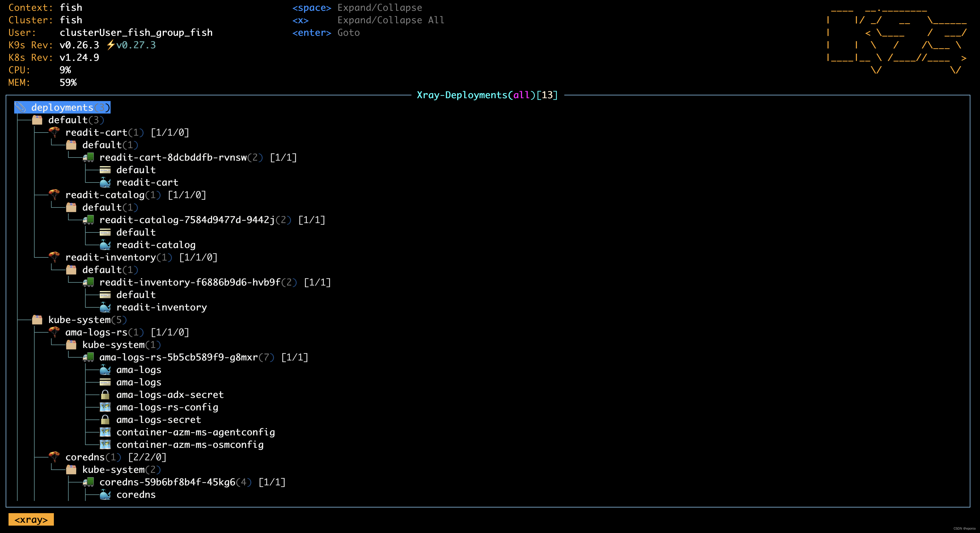Collapse the readit-inventory(1) deployment row
Screen dimensions: 980x533
click(x=133, y=257)
